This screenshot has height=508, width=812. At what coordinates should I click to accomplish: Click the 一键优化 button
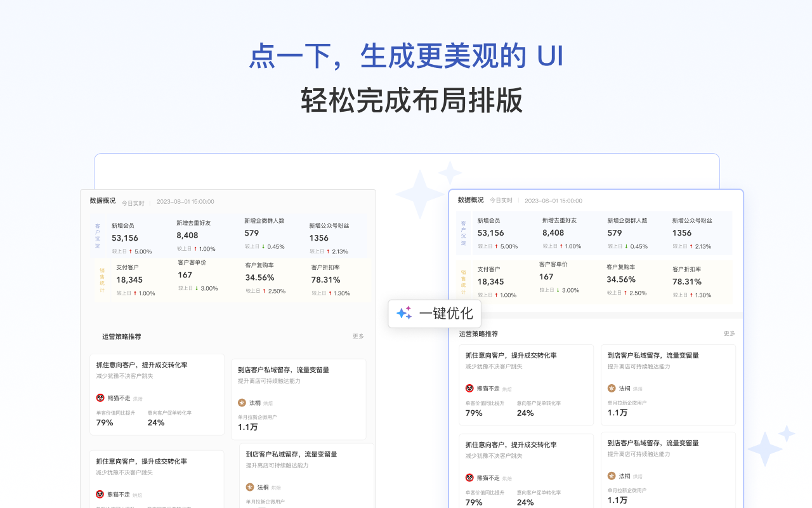coord(435,314)
